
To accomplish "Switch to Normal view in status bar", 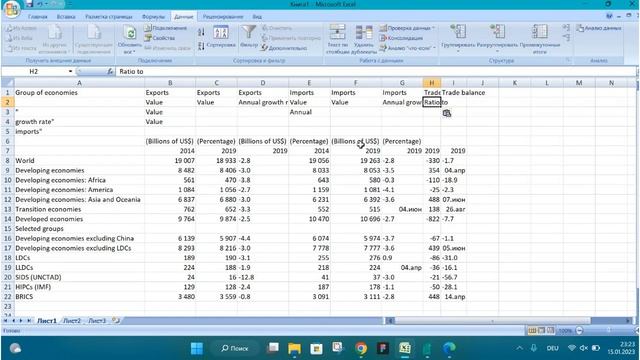I will pyautogui.click(x=532, y=331).
